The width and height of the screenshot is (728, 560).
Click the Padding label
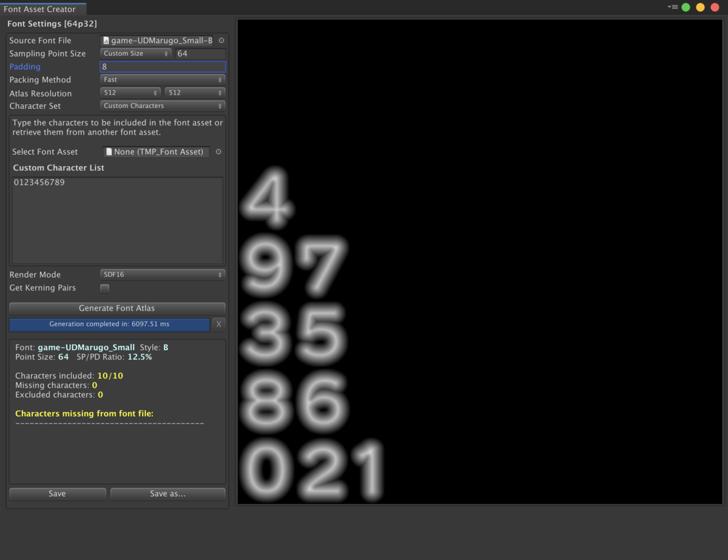click(25, 67)
